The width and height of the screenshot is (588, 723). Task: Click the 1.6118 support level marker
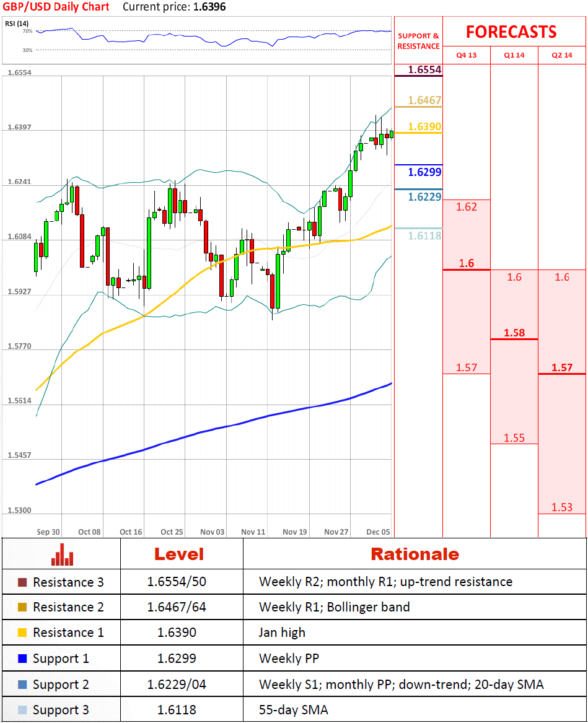click(x=425, y=235)
